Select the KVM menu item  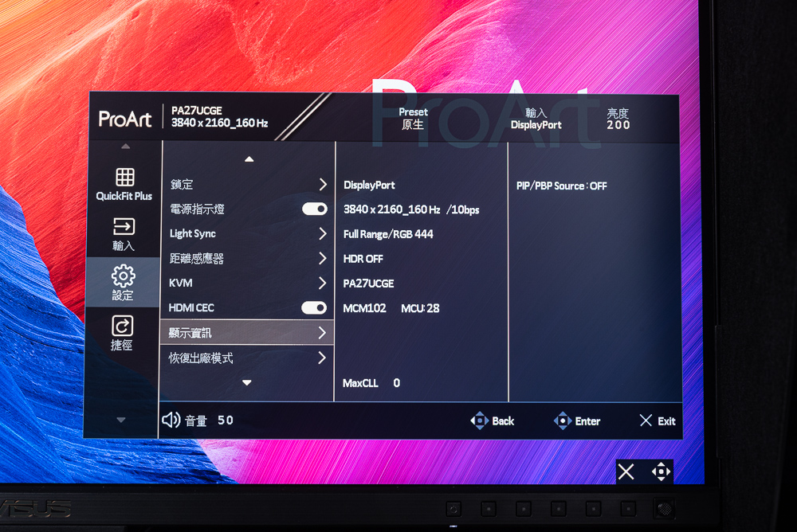[x=248, y=283]
